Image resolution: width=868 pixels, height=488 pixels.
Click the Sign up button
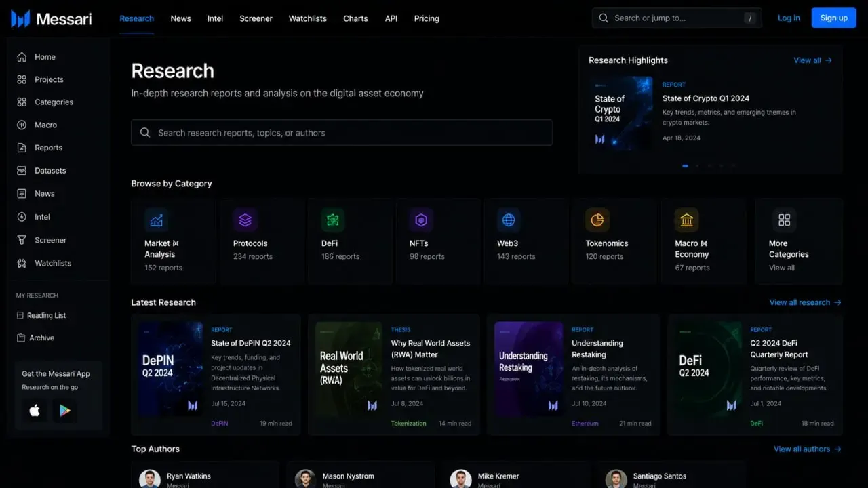(833, 18)
